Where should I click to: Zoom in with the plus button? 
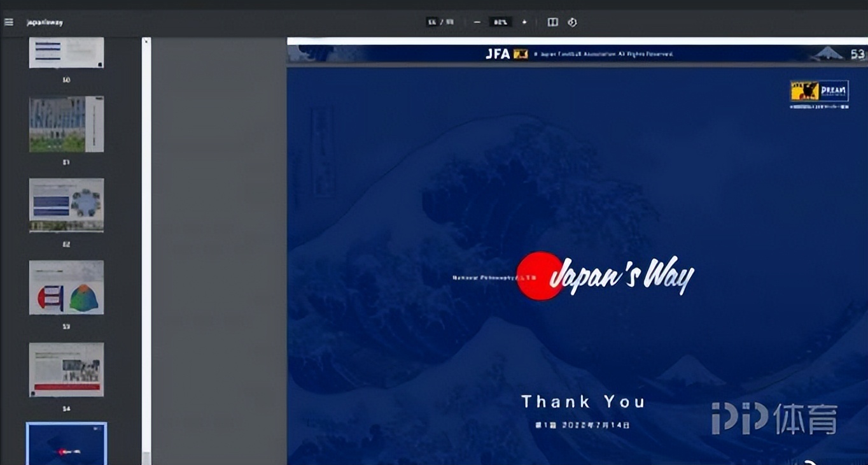point(524,22)
